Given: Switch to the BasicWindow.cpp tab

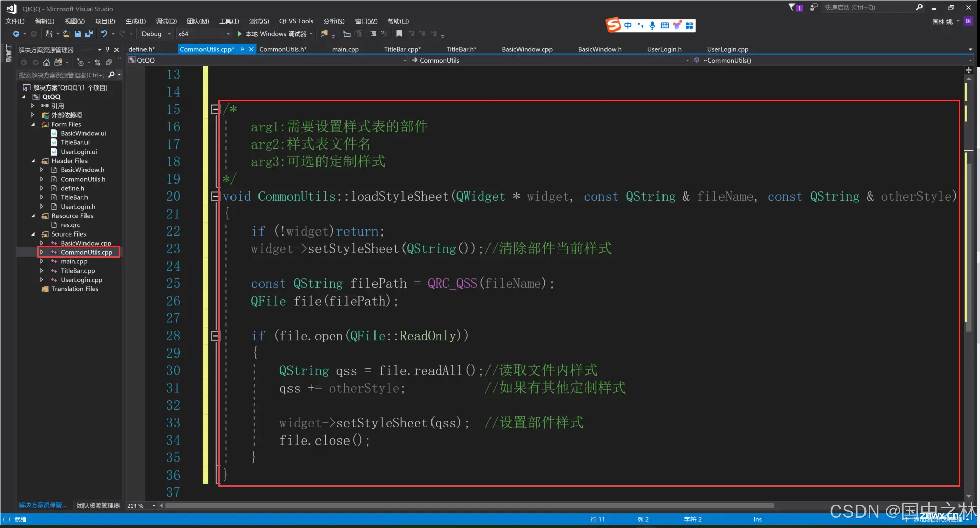Looking at the screenshot, I should point(527,49).
